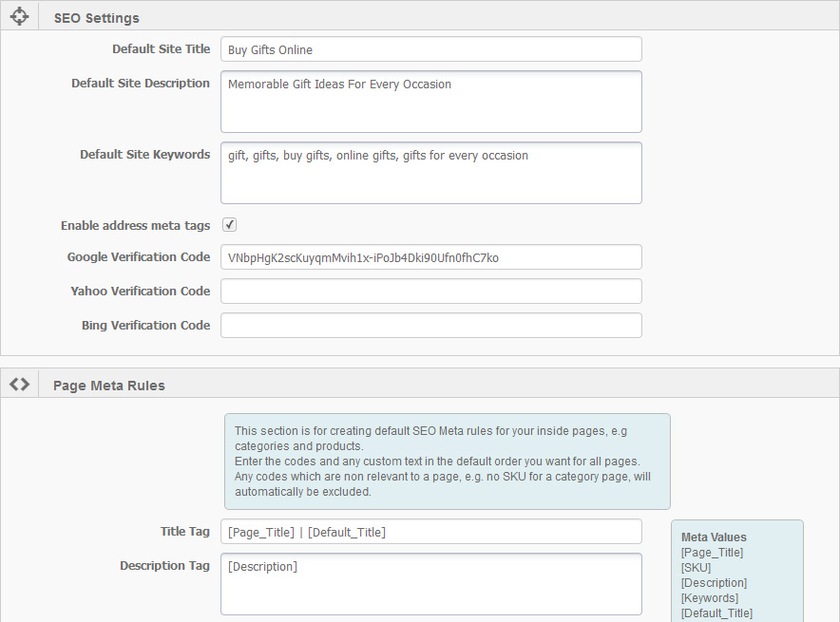
Task: Click the SEO Settings crosshair icon
Action: point(19,16)
